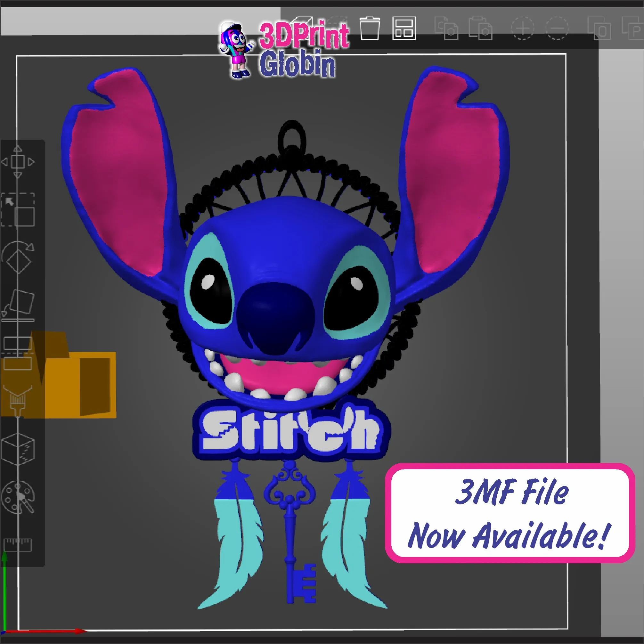Open the Seam painting cube tool

tap(18, 449)
